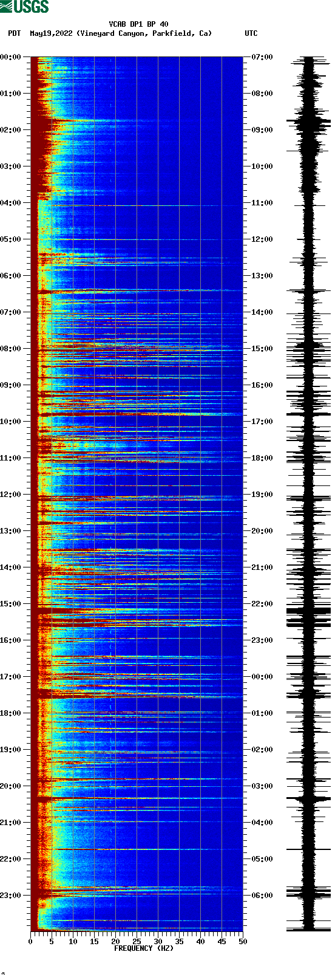Click the '01:00' PDT time label
The width and height of the screenshot is (335, 980).
[11, 94]
